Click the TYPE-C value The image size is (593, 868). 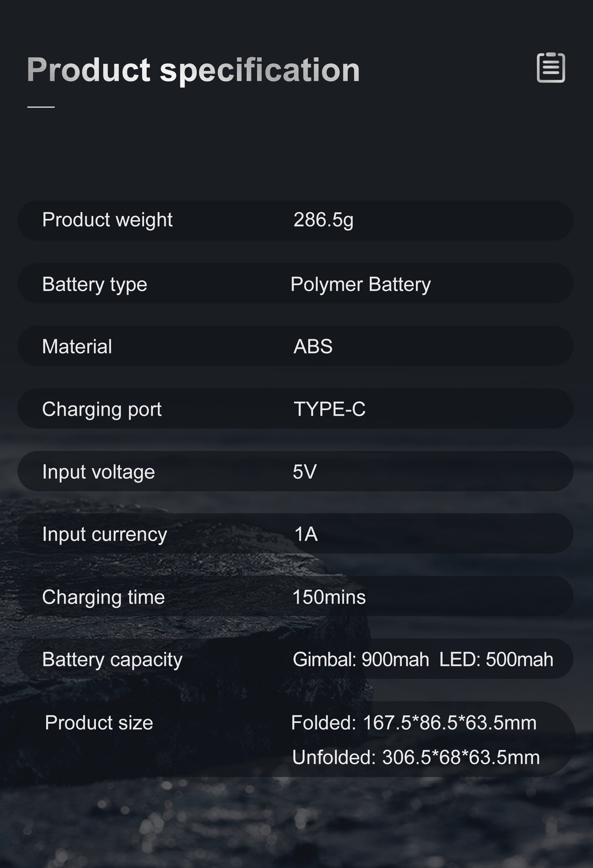pos(329,409)
